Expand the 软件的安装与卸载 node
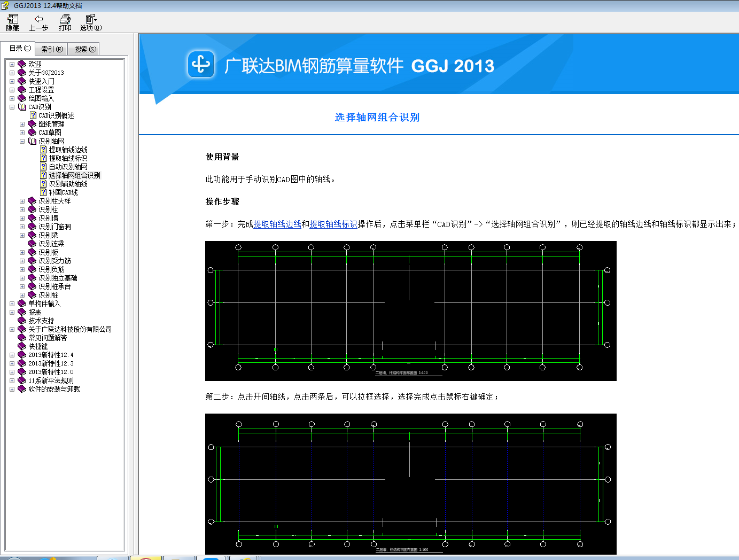Screen dimensions: 739x560 coord(12,389)
